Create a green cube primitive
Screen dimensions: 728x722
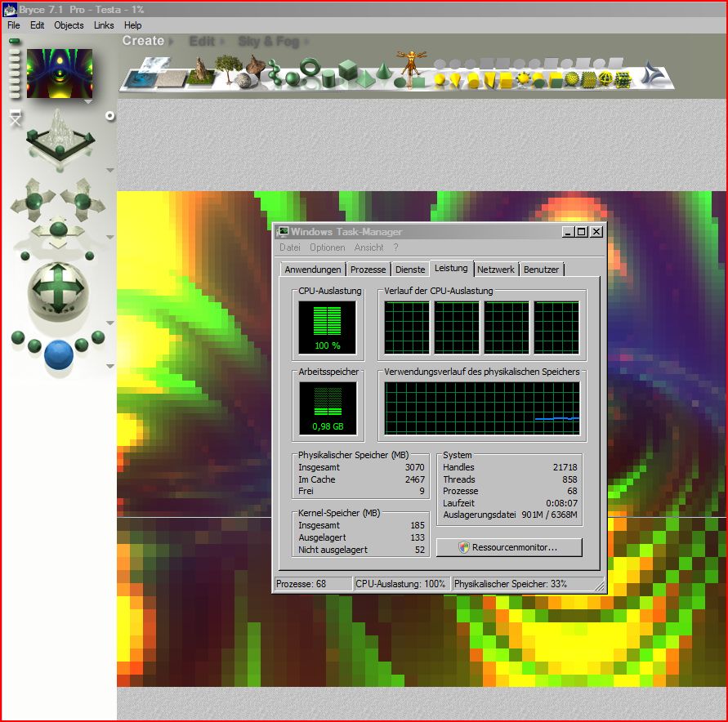348,70
